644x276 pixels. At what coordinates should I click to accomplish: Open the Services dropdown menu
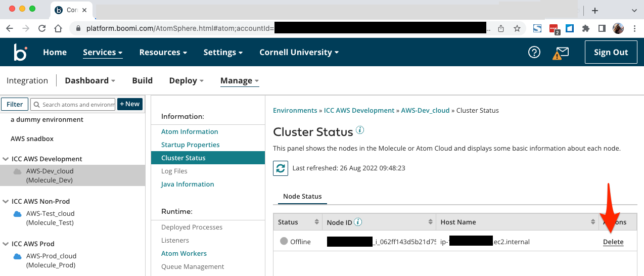pyautogui.click(x=103, y=52)
